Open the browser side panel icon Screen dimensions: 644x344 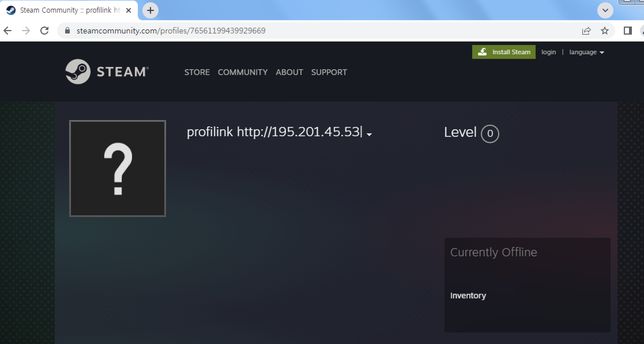click(628, 31)
